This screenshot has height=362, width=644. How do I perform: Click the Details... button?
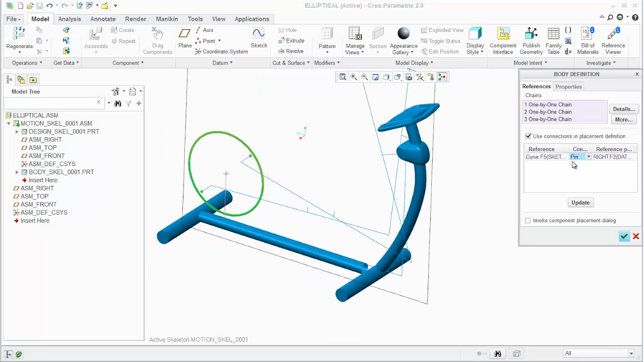(624, 109)
